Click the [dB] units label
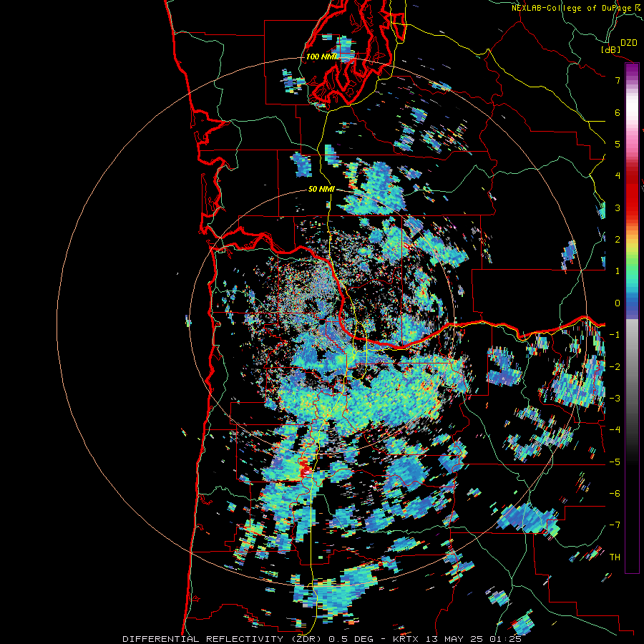Viewport: 644px width, 644px height. pos(610,49)
